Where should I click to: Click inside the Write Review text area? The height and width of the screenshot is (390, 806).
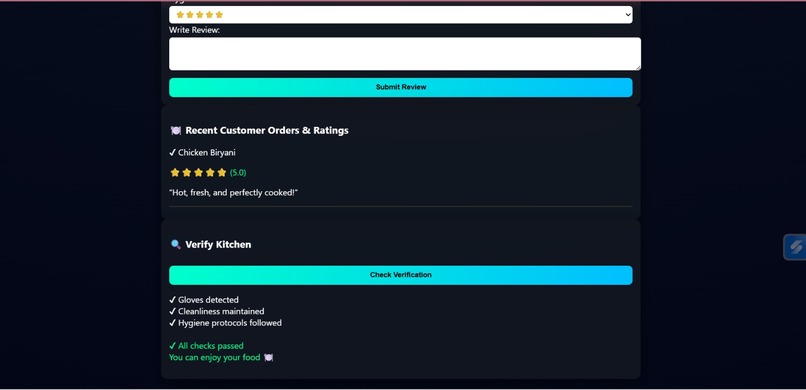click(405, 54)
